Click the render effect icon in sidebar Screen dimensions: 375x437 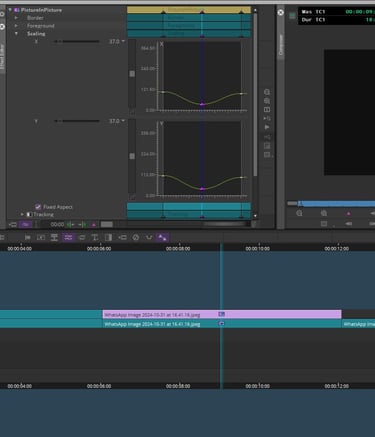(x=267, y=146)
